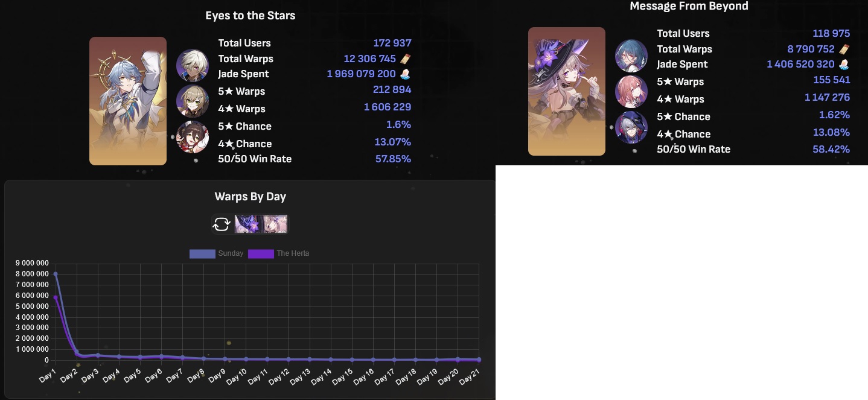Click the warp ticket icon beside 12 306 745
This screenshot has height=400, width=868.
(x=406, y=59)
